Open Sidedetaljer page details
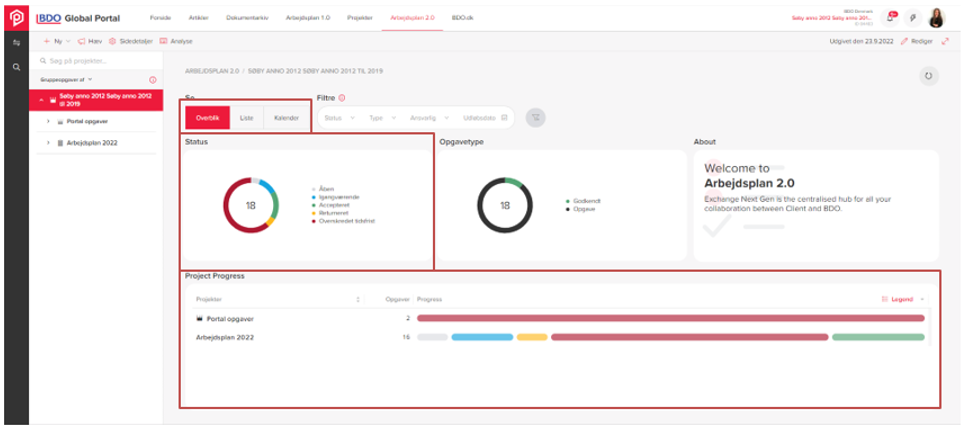Screen dimensions: 966x427 131,41
